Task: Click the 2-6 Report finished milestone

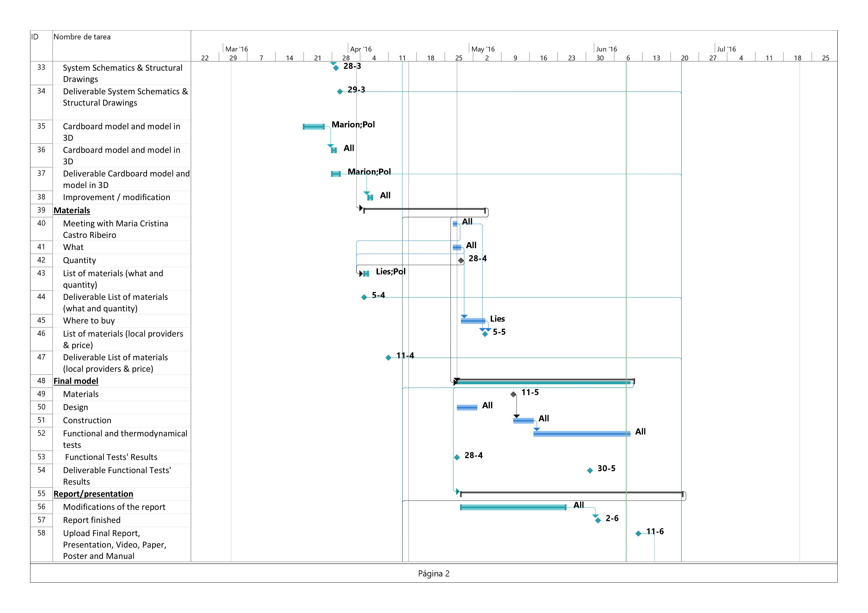Action: point(598,520)
